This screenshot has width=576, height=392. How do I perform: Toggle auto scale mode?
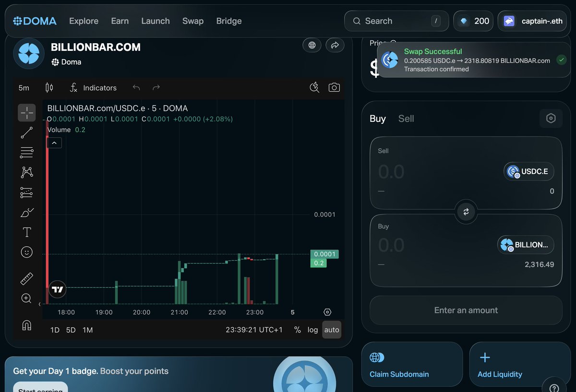[x=332, y=330]
